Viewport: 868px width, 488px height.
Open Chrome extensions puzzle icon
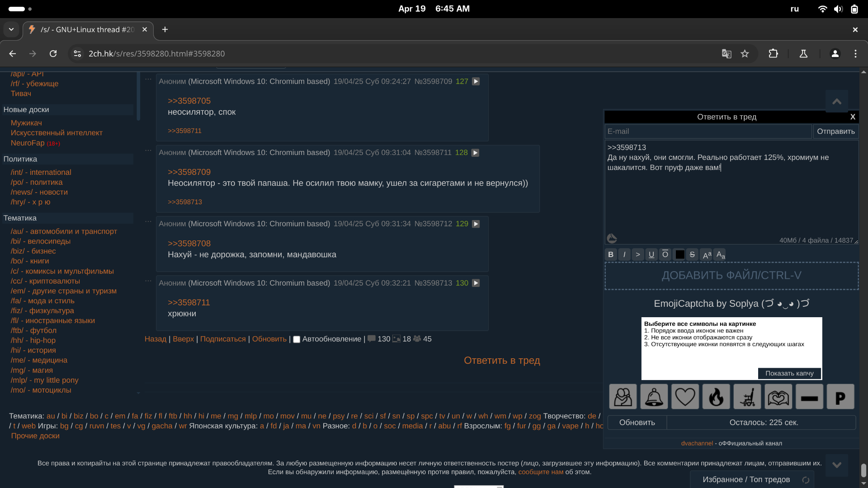coord(773,54)
